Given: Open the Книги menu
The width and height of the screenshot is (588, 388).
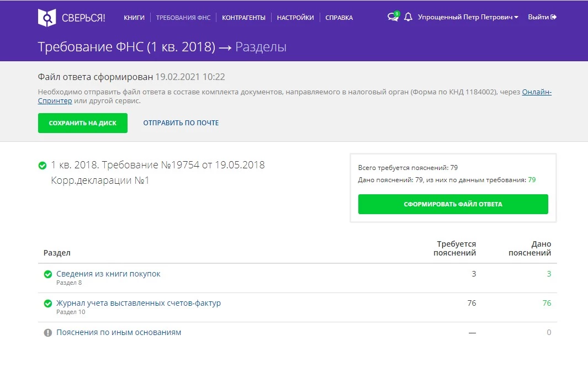Looking at the screenshot, I should click(x=134, y=18).
